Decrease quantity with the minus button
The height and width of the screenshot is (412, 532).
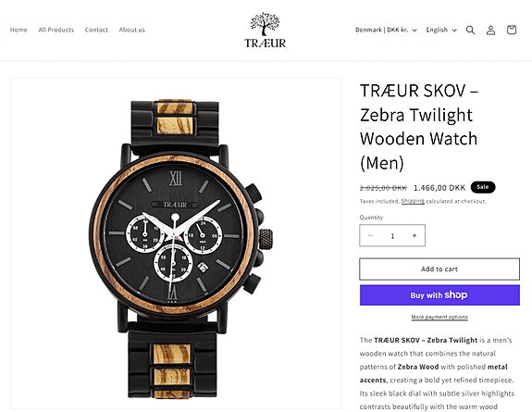370,235
